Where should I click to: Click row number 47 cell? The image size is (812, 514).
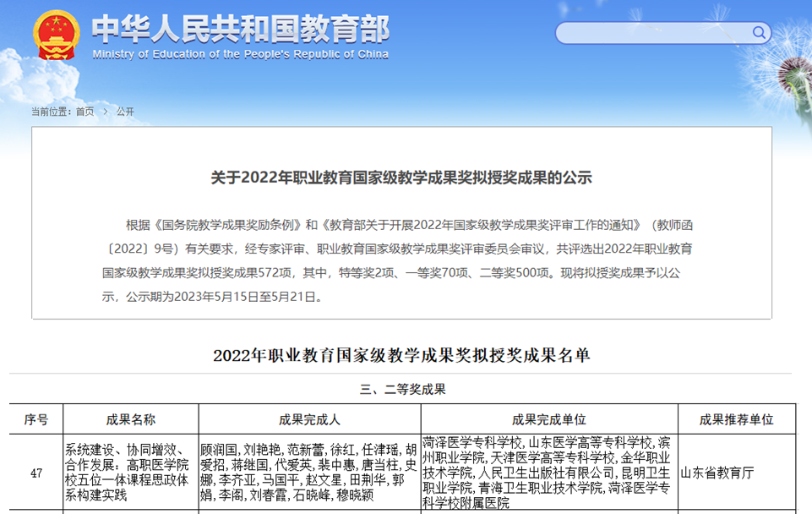point(36,473)
